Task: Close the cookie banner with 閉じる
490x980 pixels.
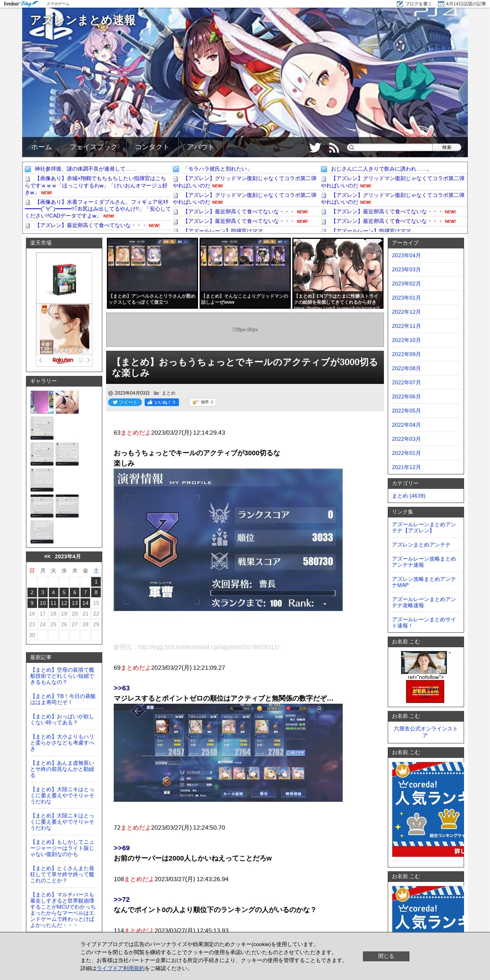Action: tap(386, 956)
